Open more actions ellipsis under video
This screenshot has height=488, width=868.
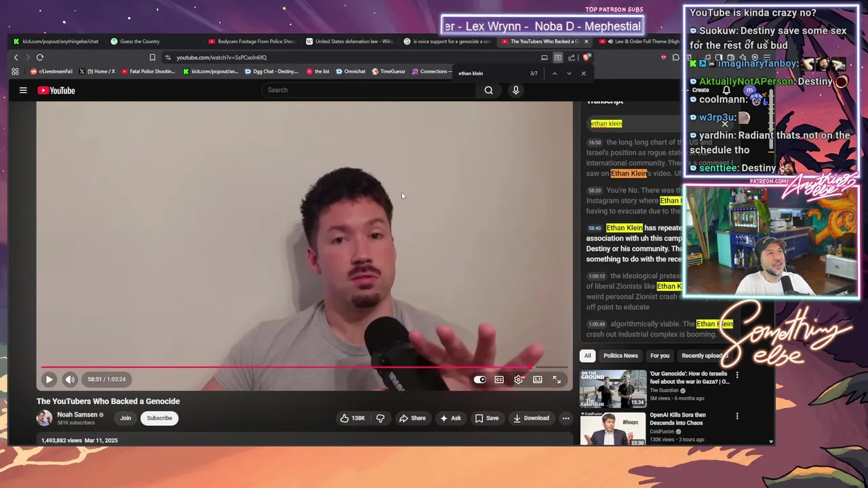[x=566, y=418]
